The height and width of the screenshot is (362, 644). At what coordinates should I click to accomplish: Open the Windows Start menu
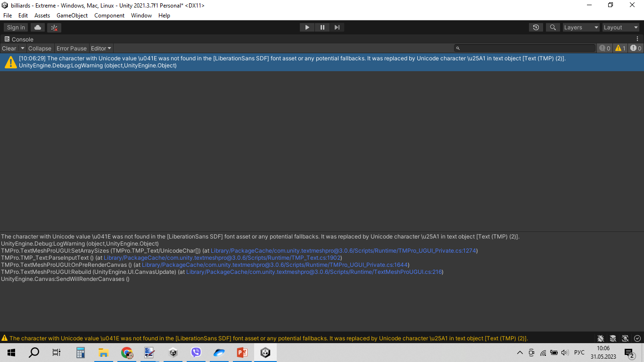coord(11,353)
